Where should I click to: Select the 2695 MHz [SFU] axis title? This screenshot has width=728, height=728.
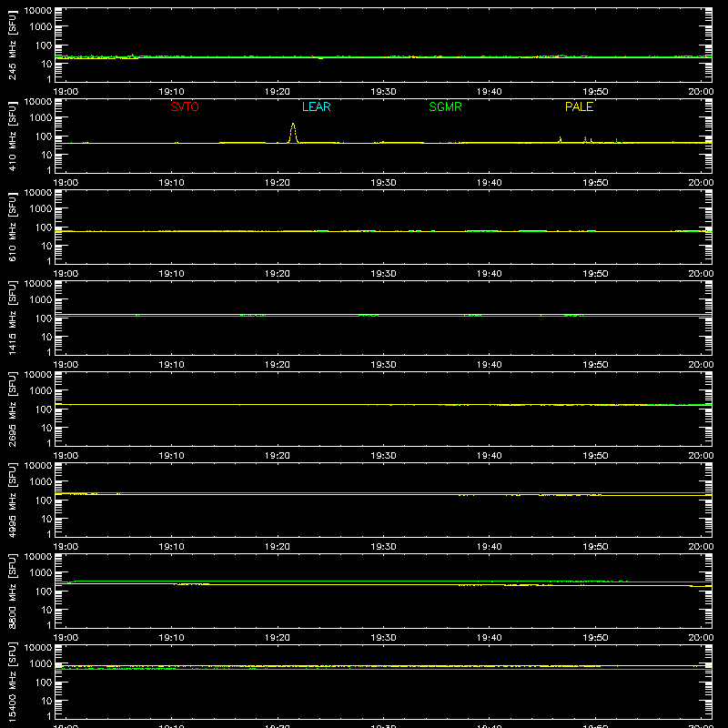click(x=13, y=409)
